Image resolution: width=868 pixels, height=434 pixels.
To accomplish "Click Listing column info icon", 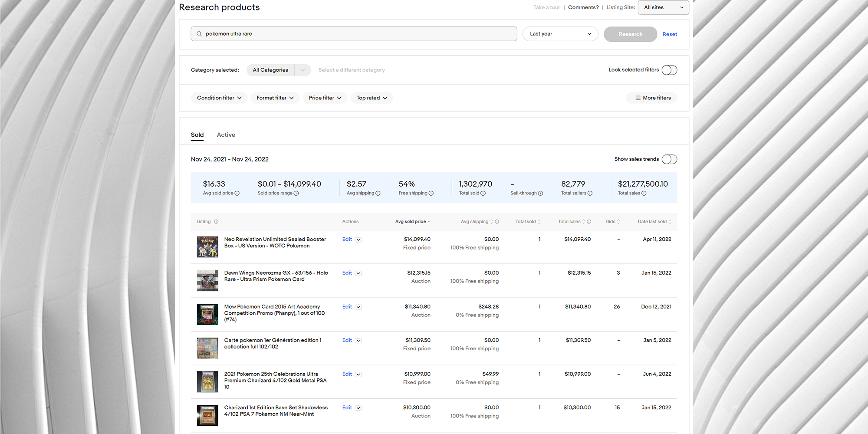I will (216, 222).
